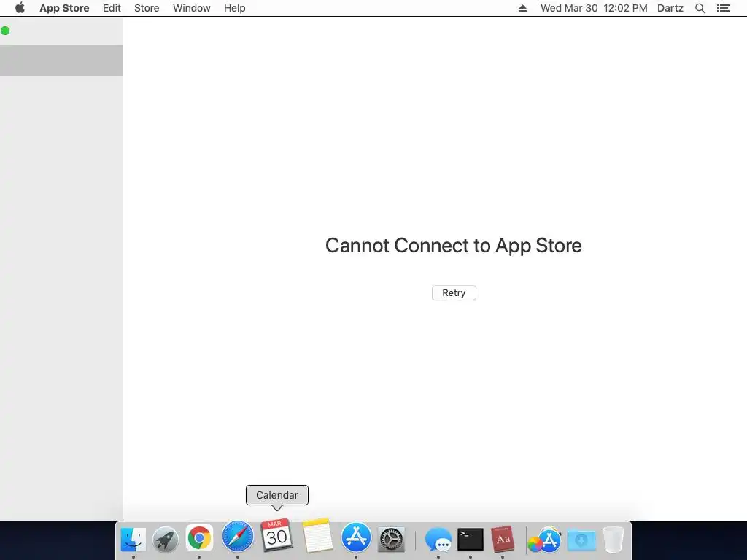Select the highlighted sidebar row
Image resolution: width=747 pixels, height=560 pixels.
pyautogui.click(x=61, y=61)
